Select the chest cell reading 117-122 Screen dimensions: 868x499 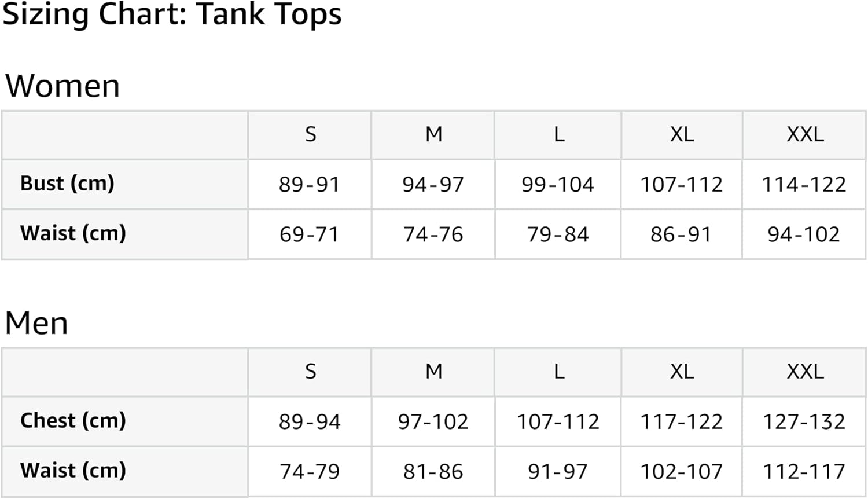pyautogui.click(x=681, y=422)
